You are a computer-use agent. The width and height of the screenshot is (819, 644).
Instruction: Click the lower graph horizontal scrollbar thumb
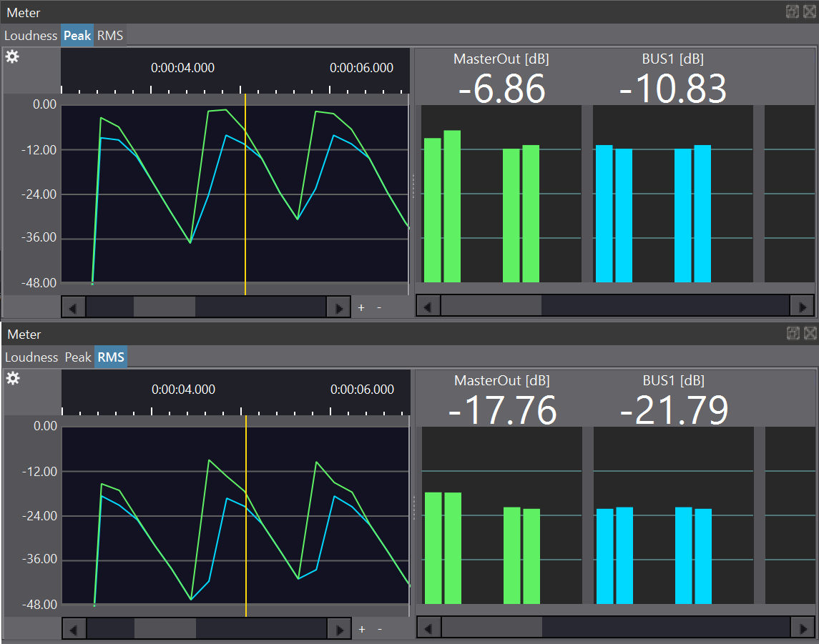pos(165,629)
